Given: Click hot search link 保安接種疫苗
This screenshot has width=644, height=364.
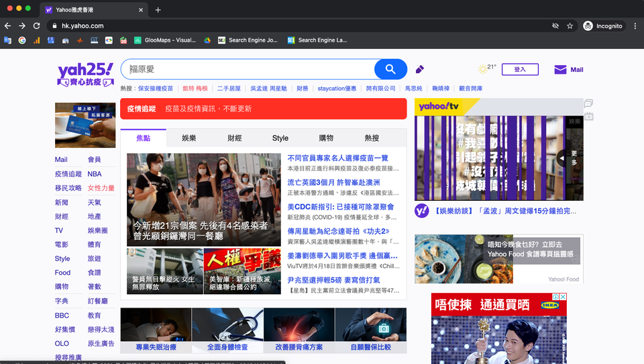Looking at the screenshot, I should (155, 89).
